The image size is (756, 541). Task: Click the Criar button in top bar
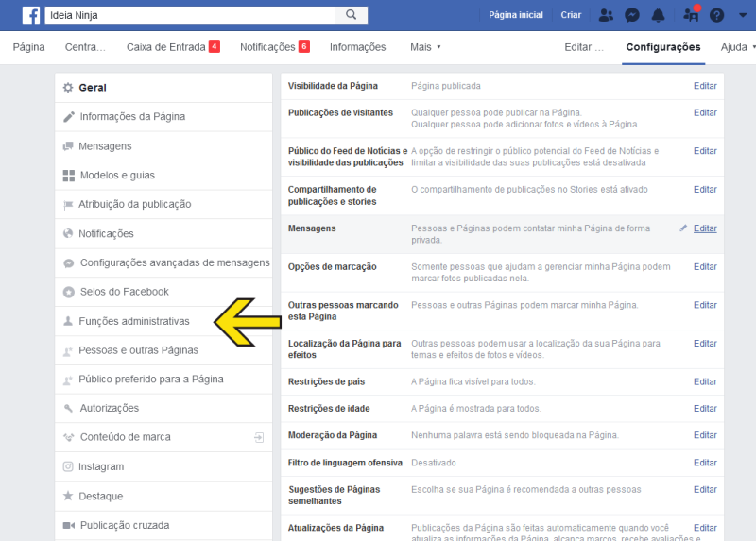[x=571, y=15]
